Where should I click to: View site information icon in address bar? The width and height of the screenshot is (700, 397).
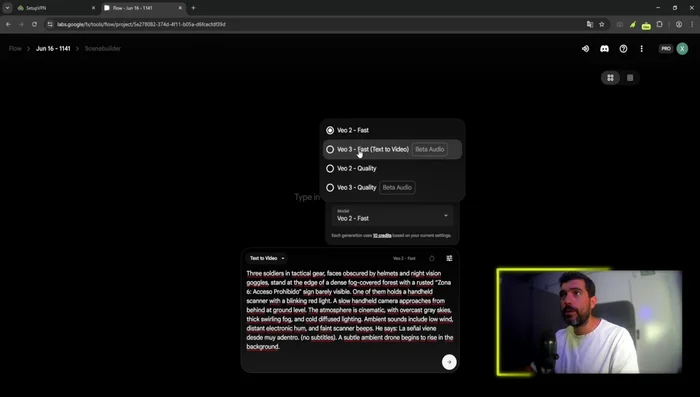[50, 24]
